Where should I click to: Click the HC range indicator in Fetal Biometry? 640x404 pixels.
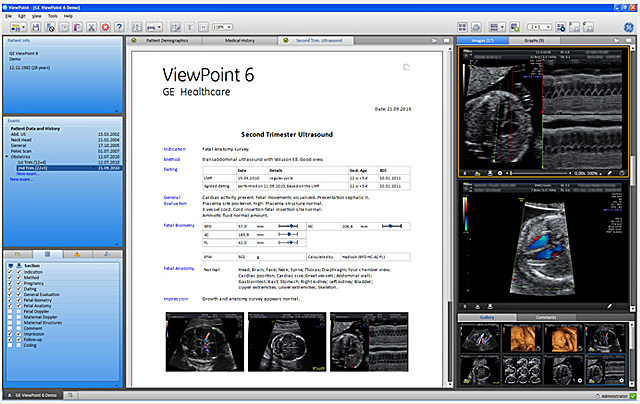pyautogui.click(x=392, y=226)
